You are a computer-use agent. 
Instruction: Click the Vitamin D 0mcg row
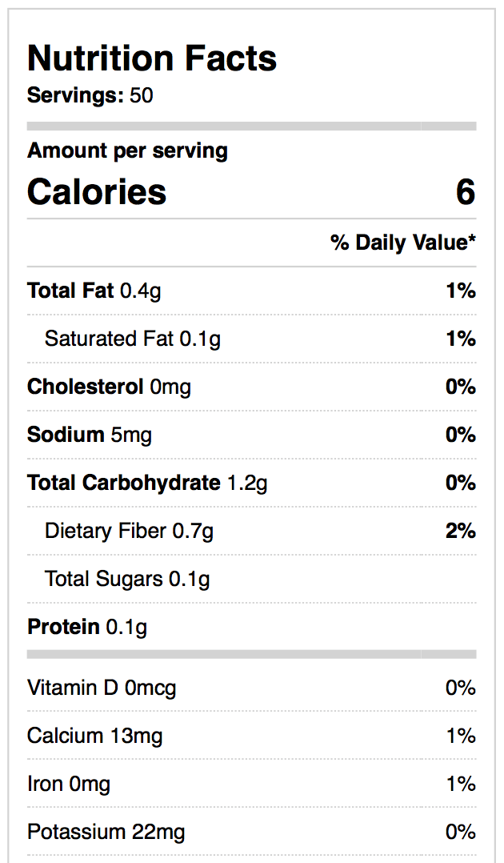click(x=102, y=688)
